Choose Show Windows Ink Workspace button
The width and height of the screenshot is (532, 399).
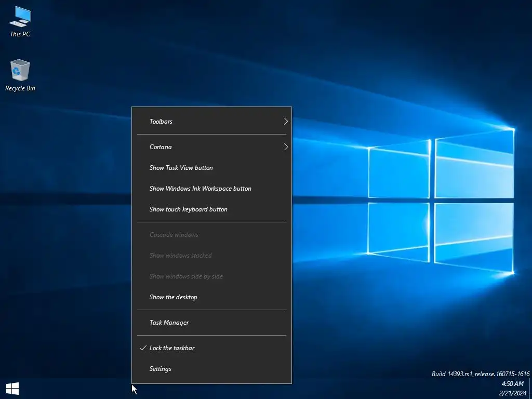(x=211, y=189)
